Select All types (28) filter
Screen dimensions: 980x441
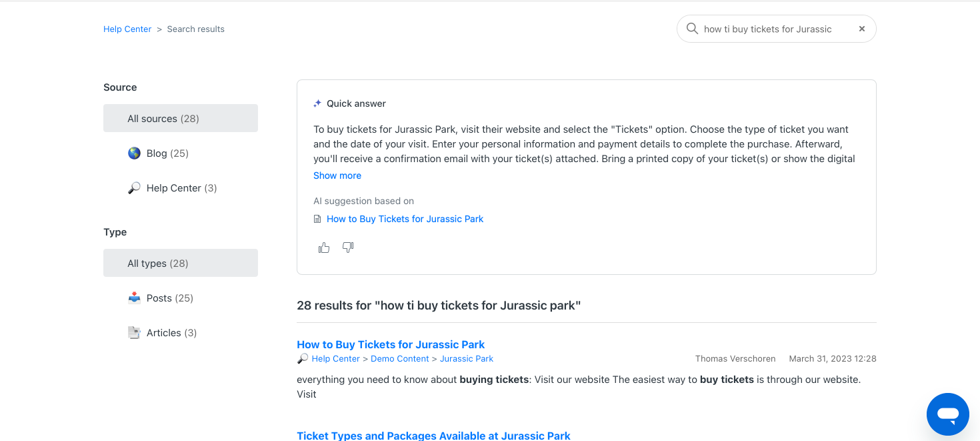pos(181,263)
